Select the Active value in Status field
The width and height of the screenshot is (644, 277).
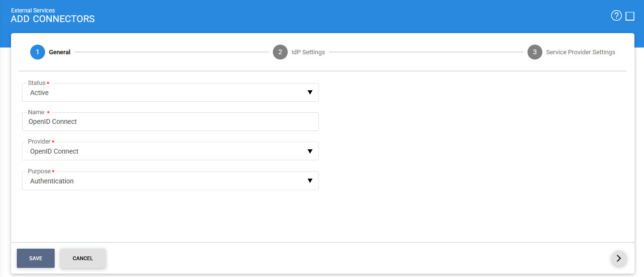39,93
